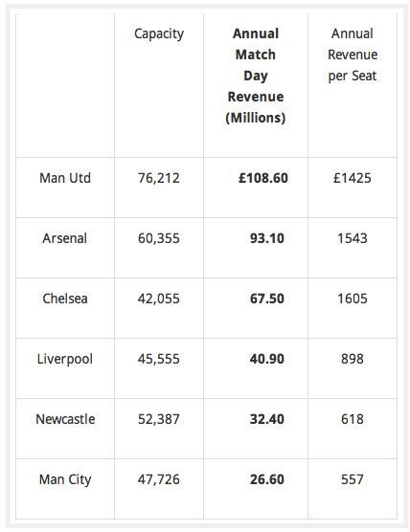410x532 pixels.
Task: Select the Chelsea team name cell
Action: coord(65,299)
